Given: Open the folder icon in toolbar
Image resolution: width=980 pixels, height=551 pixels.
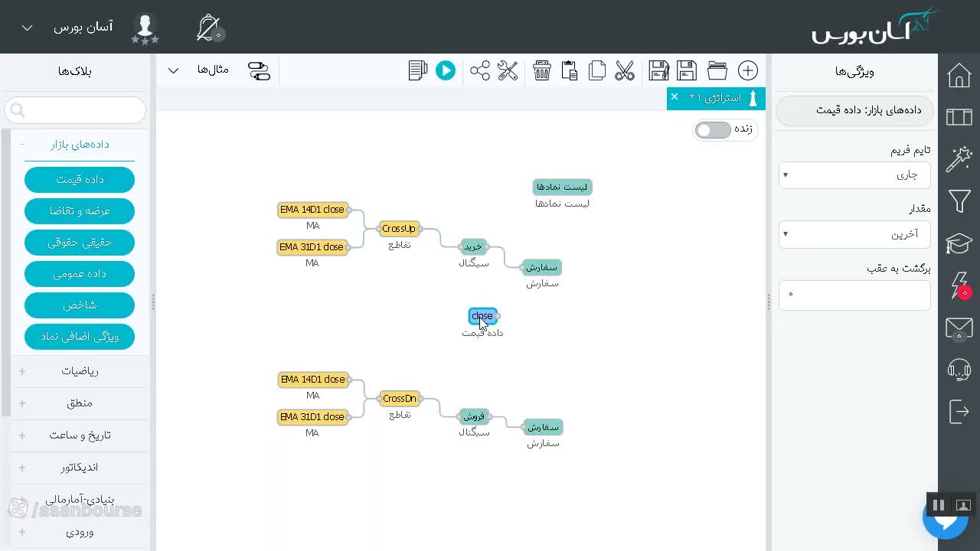Looking at the screenshot, I should point(717,71).
